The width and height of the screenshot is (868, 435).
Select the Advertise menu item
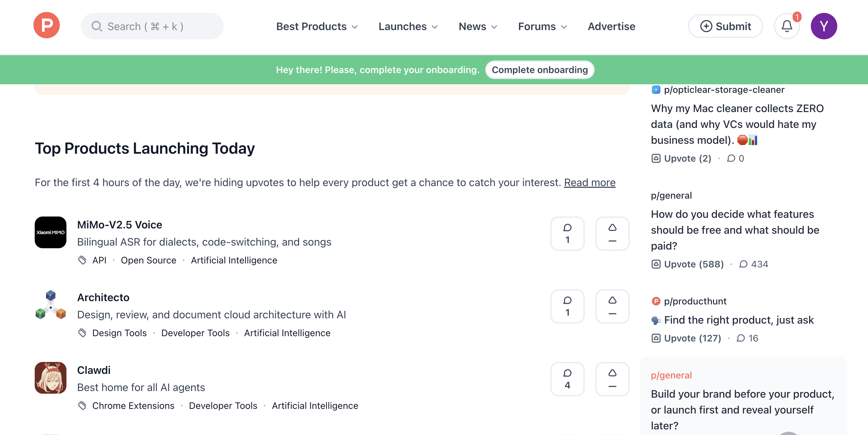pos(611,26)
